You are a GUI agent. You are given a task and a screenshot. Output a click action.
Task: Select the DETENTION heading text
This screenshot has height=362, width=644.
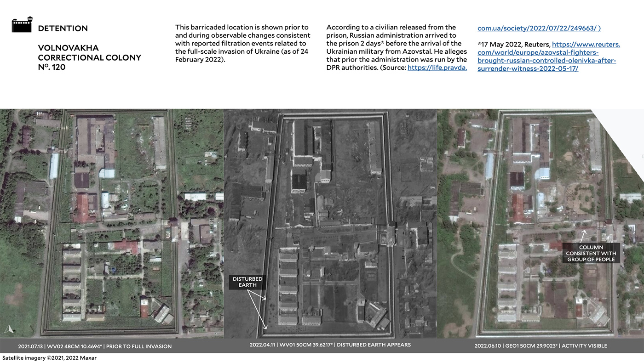63,28
